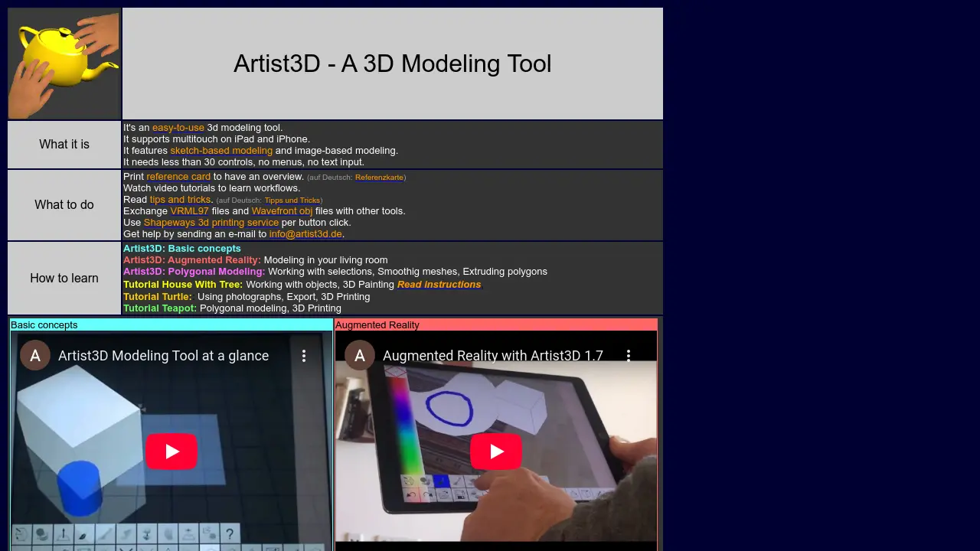
Task: Click Artist3D: Augmented Reality entry
Action: tap(192, 260)
